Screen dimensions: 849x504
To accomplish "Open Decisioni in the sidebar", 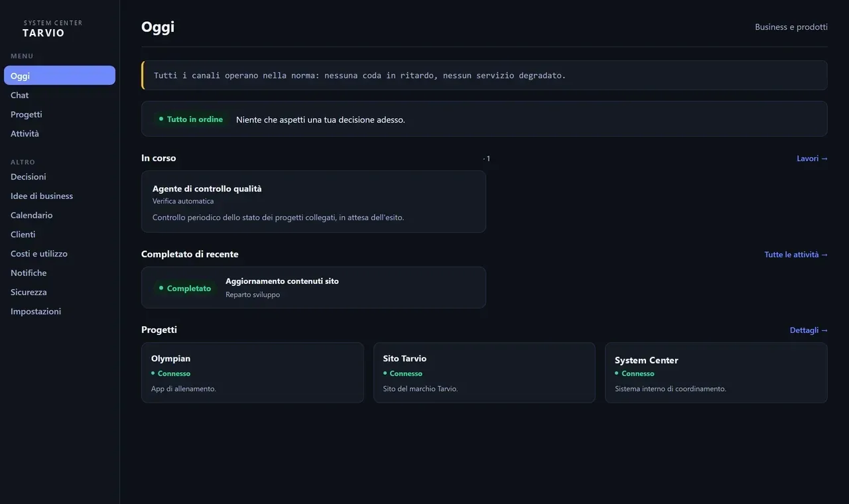I will 60,176.
